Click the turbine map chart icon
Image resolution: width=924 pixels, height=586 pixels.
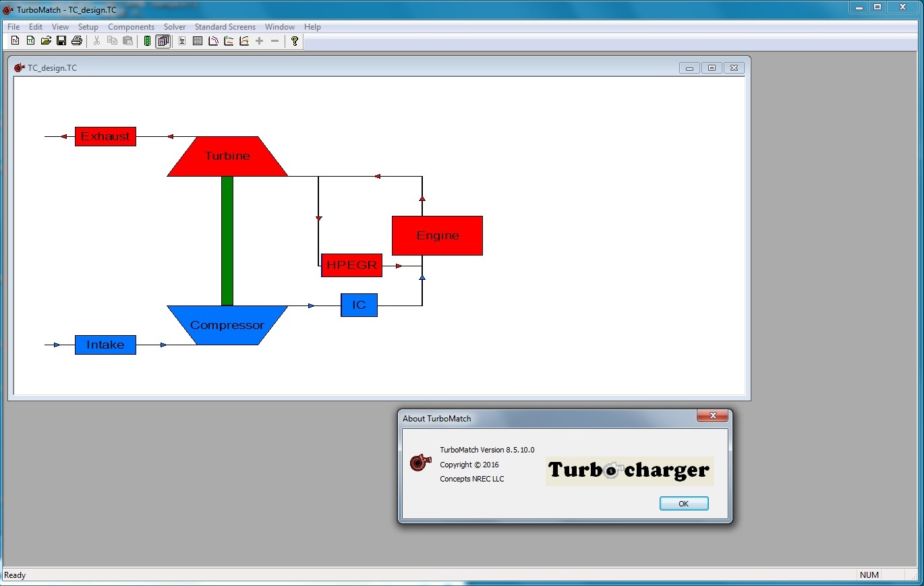pyautogui.click(x=244, y=41)
